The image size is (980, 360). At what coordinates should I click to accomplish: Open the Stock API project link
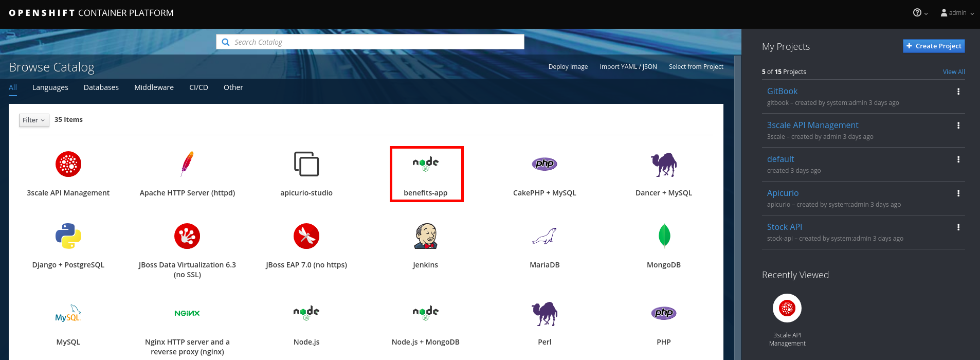pyautogui.click(x=784, y=227)
